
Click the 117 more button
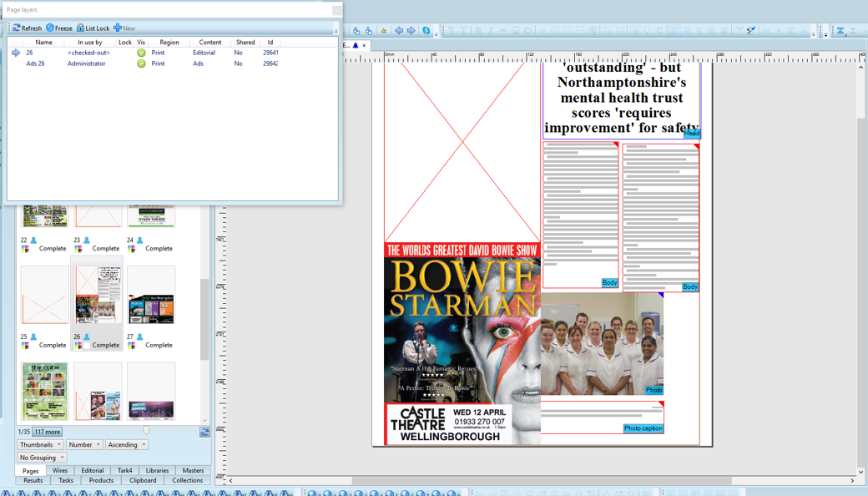point(47,432)
